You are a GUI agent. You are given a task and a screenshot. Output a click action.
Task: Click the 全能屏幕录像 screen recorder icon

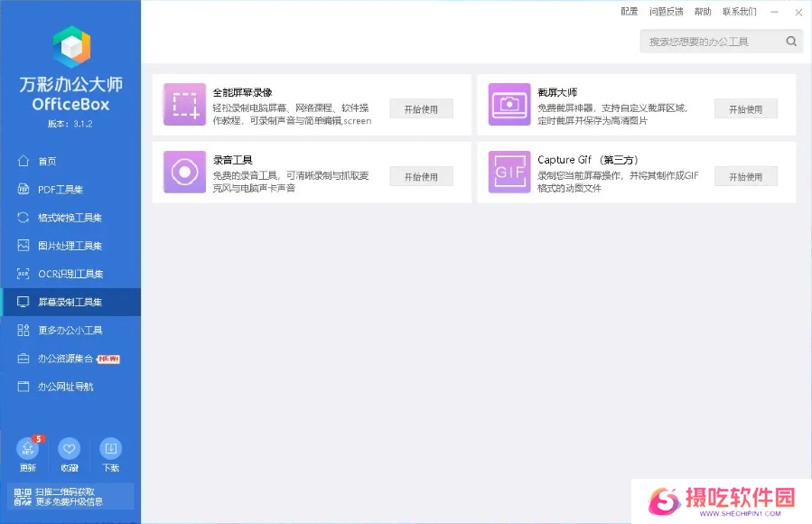[x=184, y=105]
